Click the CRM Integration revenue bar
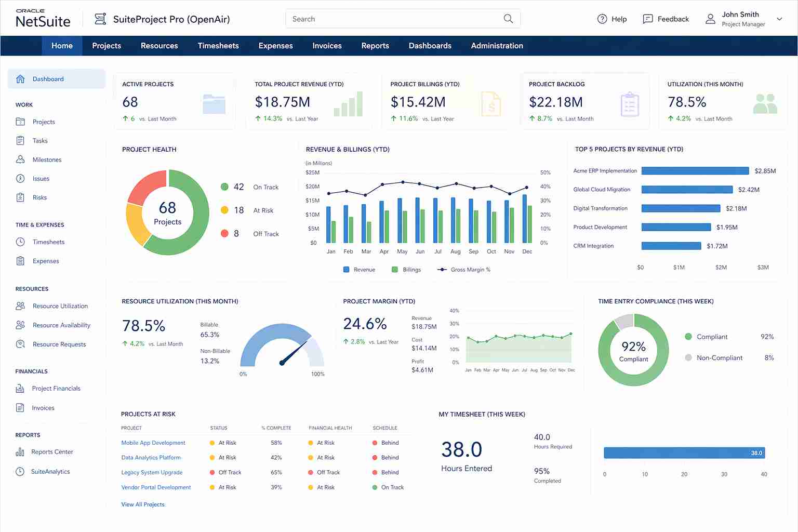Viewport: 798px width, 532px height. 671,246
